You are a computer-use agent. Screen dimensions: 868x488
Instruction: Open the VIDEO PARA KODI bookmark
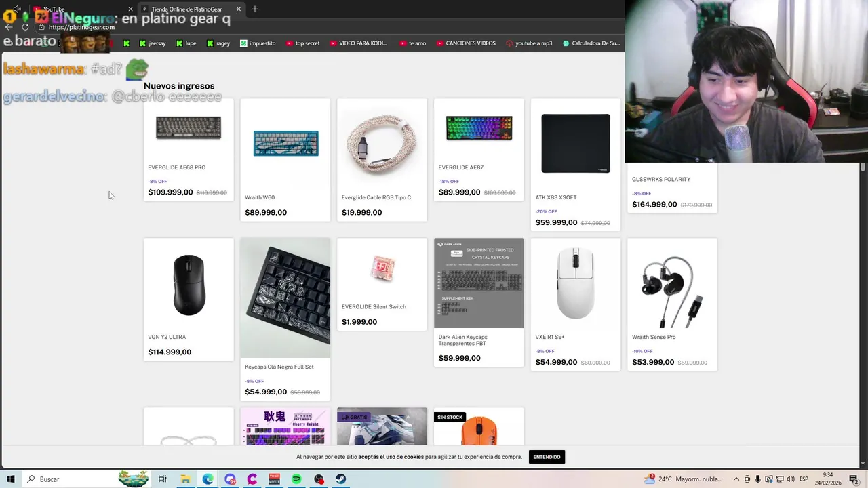pos(358,43)
